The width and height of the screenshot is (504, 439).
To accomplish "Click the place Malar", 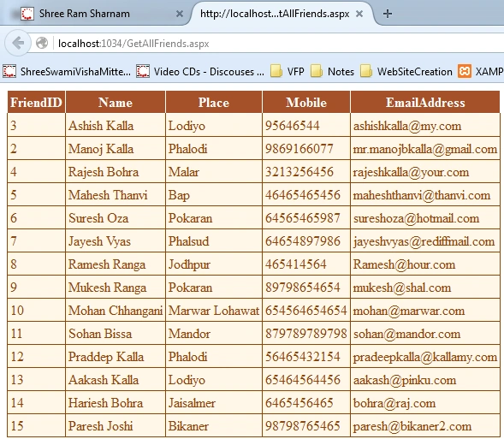I will [184, 172].
